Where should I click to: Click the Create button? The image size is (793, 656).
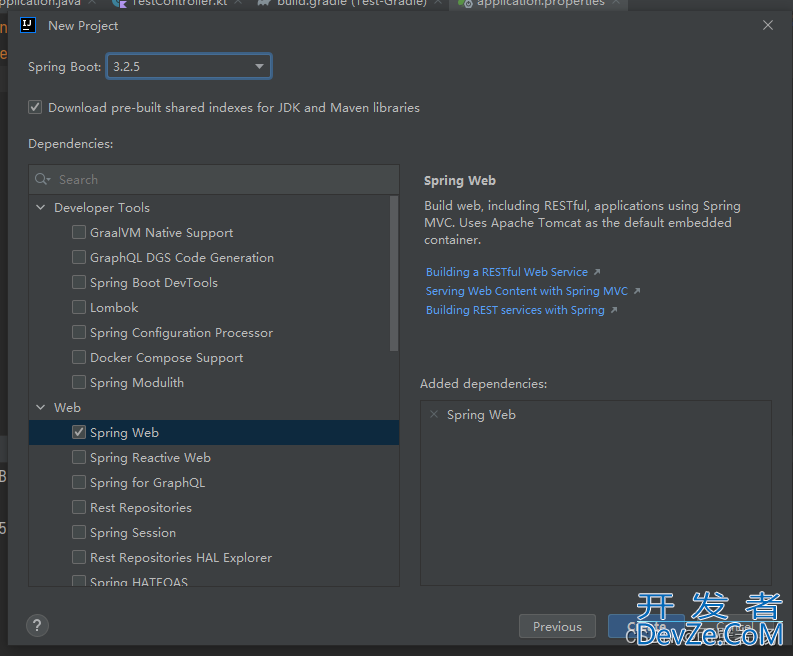[x=646, y=626]
